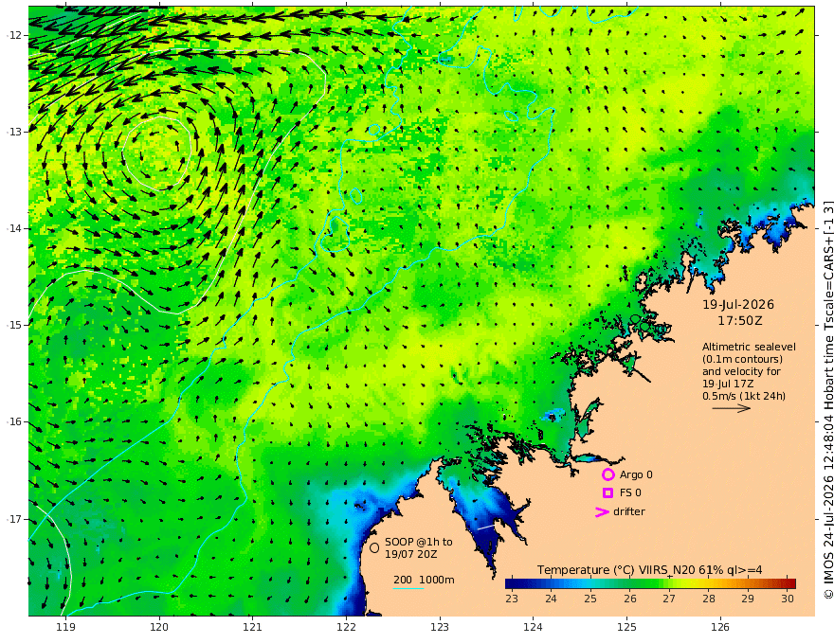Click the IMOS copyright vertical text

pos(828,400)
